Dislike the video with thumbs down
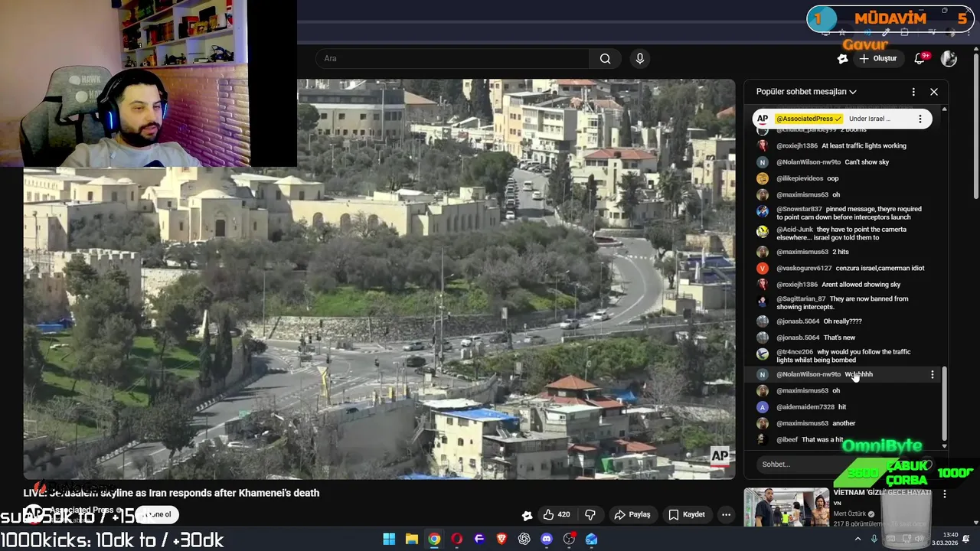Viewport: 980px width, 551px height. click(x=590, y=514)
